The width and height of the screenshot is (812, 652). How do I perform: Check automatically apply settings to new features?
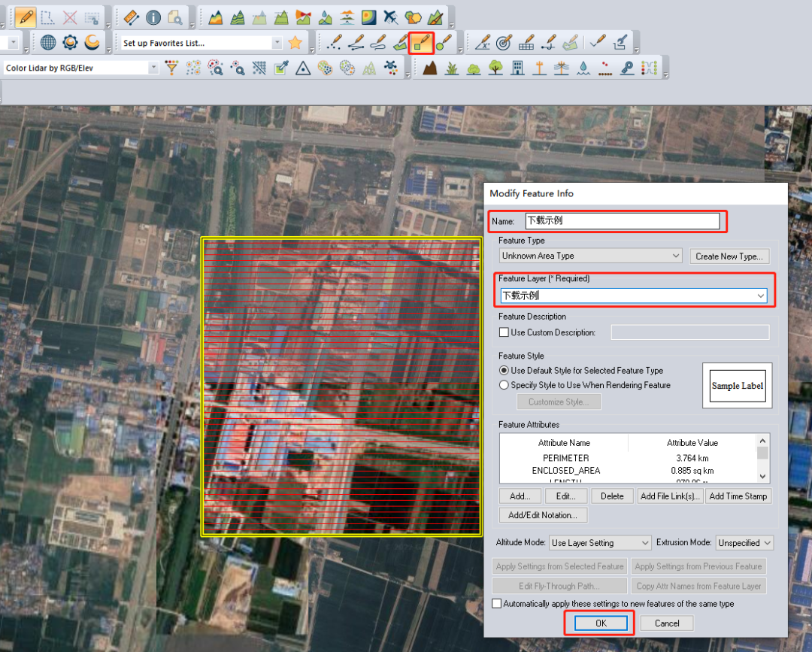(x=496, y=604)
